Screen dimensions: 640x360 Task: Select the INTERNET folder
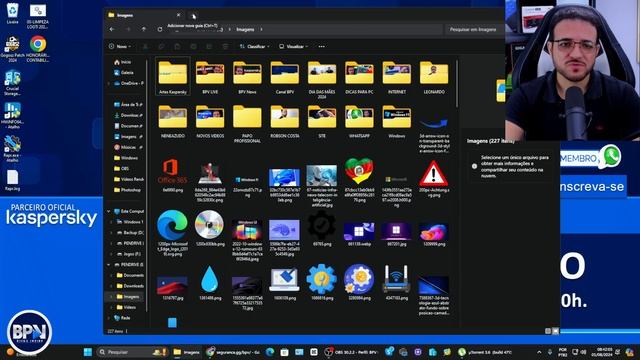coord(397,77)
